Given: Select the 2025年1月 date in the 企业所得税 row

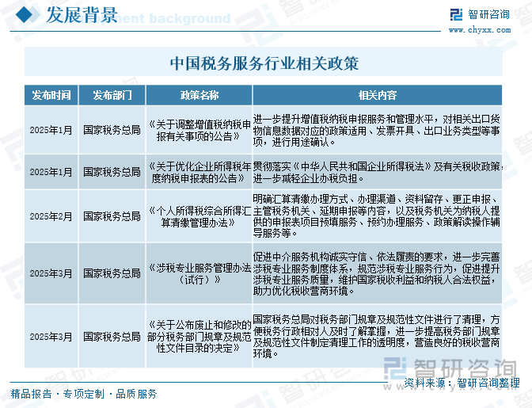Looking at the screenshot, I should click(x=51, y=172).
